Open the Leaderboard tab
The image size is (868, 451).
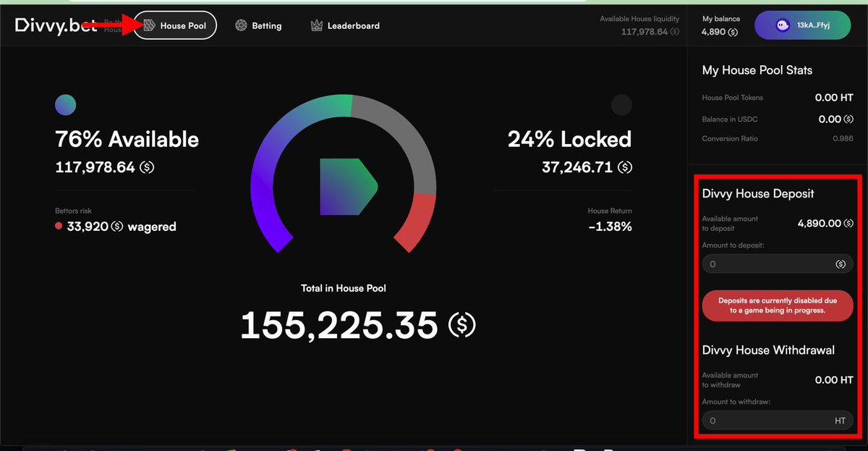tap(345, 25)
